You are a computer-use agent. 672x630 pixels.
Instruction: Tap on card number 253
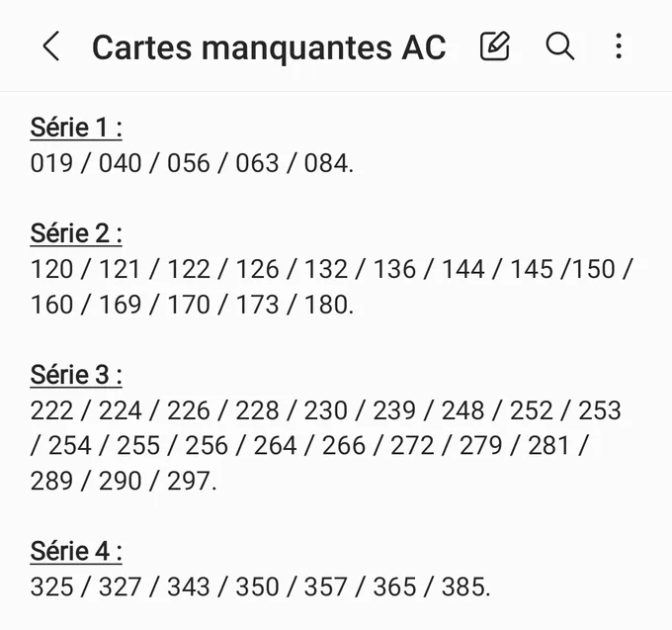(x=600, y=410)
